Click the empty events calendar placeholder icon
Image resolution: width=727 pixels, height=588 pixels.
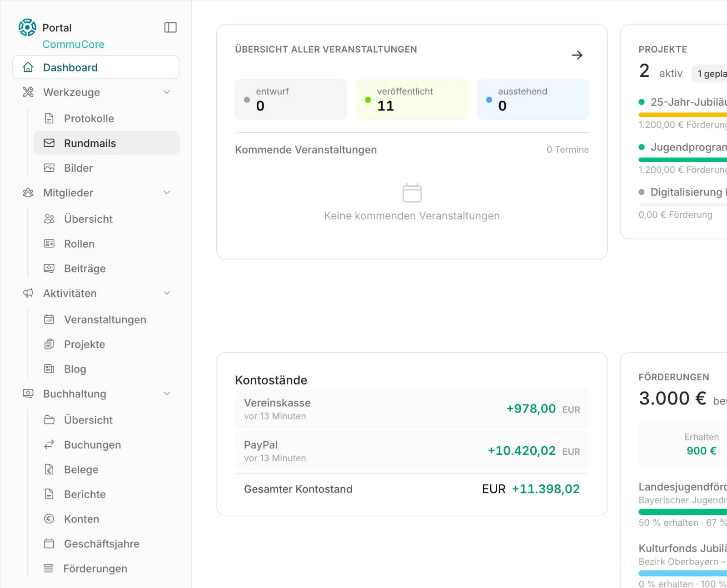click(412, 193)
